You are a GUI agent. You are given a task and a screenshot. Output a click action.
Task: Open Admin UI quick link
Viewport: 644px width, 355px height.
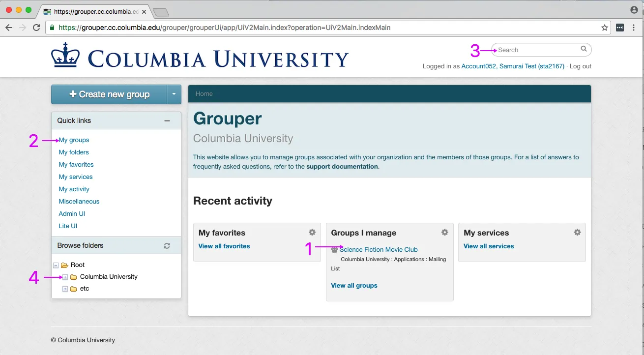pos(72,214)
